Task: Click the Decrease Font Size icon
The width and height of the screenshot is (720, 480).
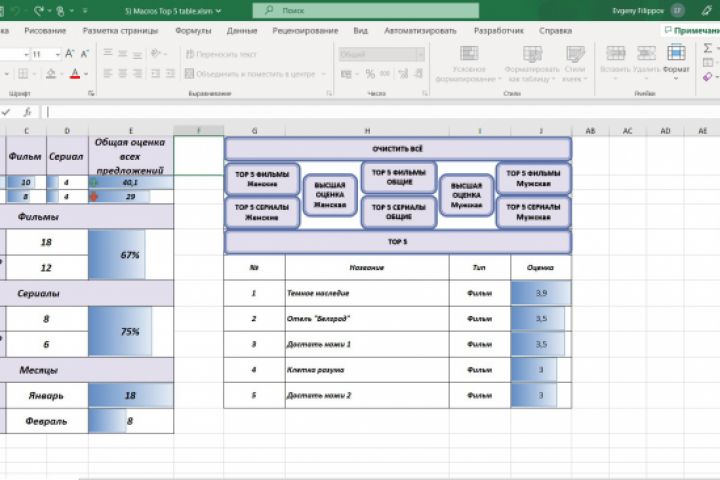Action: [85, 54]
